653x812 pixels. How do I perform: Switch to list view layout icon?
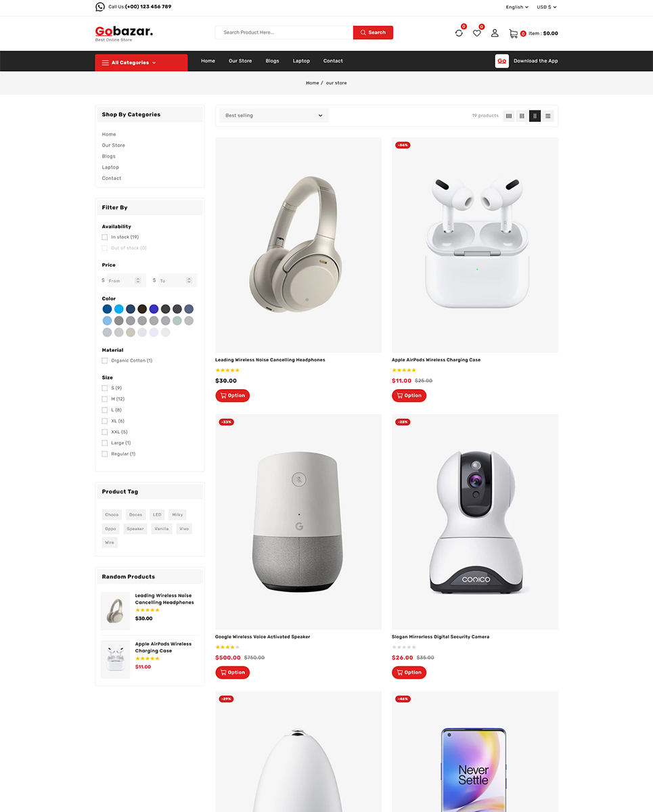548,116
